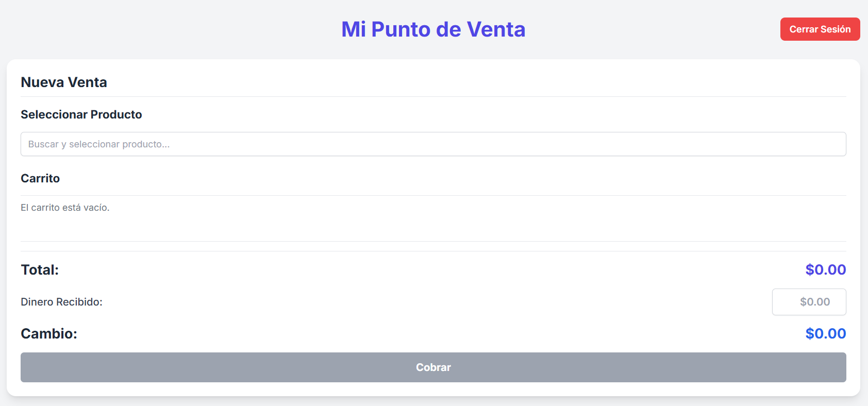Click the Cambio label text
This screenshot has width=868, height=406.
[48, 333]
